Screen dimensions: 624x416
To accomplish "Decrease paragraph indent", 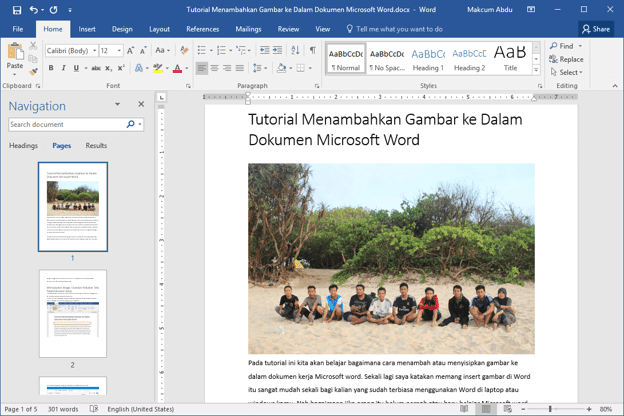I will pos(264,50).
